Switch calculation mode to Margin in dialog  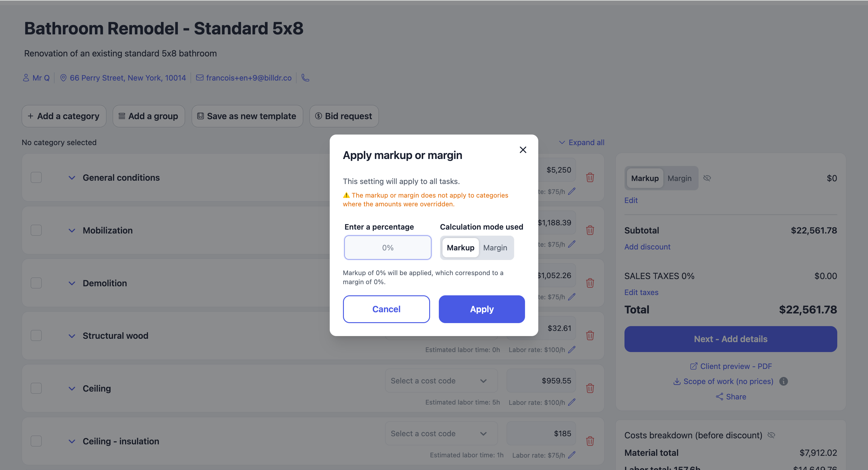(495, 248)
